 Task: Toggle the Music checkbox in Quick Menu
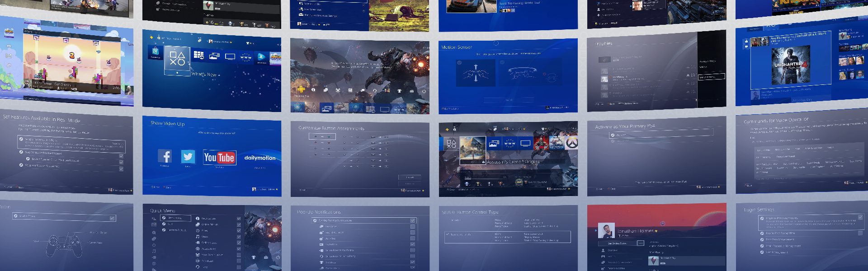pyautogui.click(x=239, y=237)
